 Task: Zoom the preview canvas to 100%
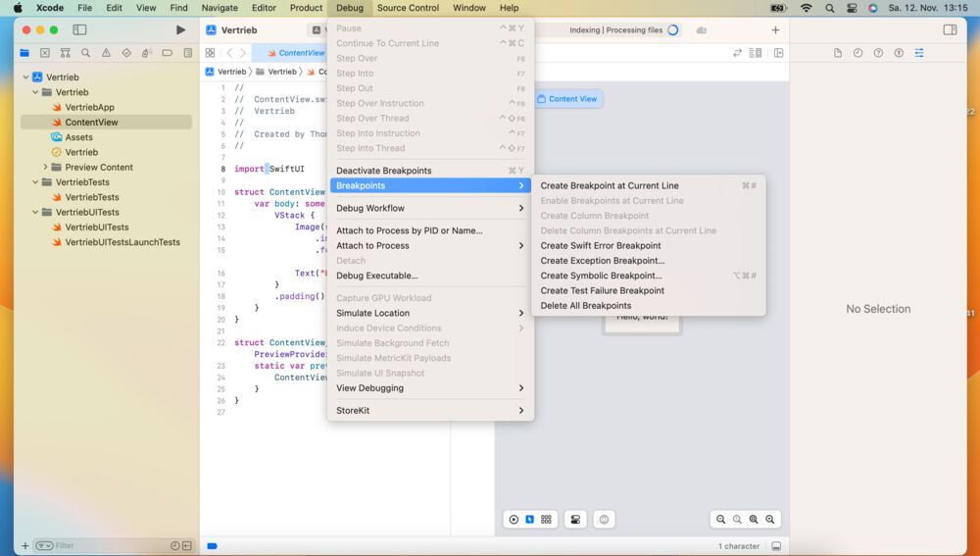pyautogui.click(x=737, y=519)
